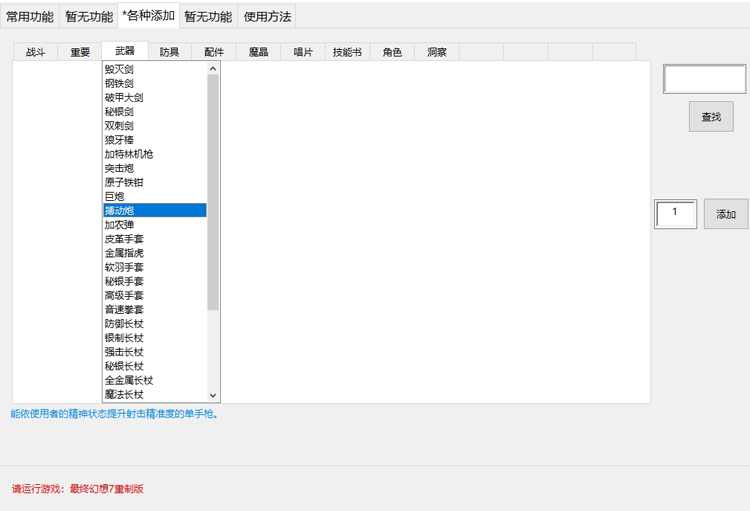Screen dimensions: 750x511
Task: Switch to the 角色 sub-tab
Action: pos(392,52)
